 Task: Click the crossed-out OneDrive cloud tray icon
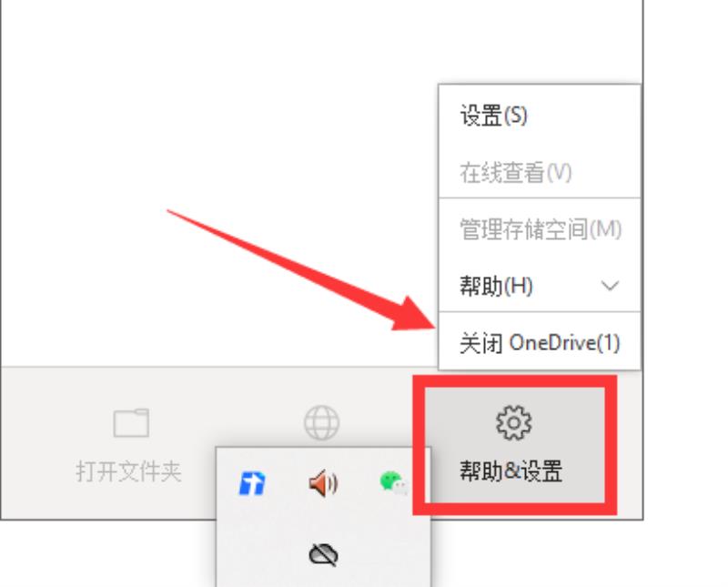[324, 554]
